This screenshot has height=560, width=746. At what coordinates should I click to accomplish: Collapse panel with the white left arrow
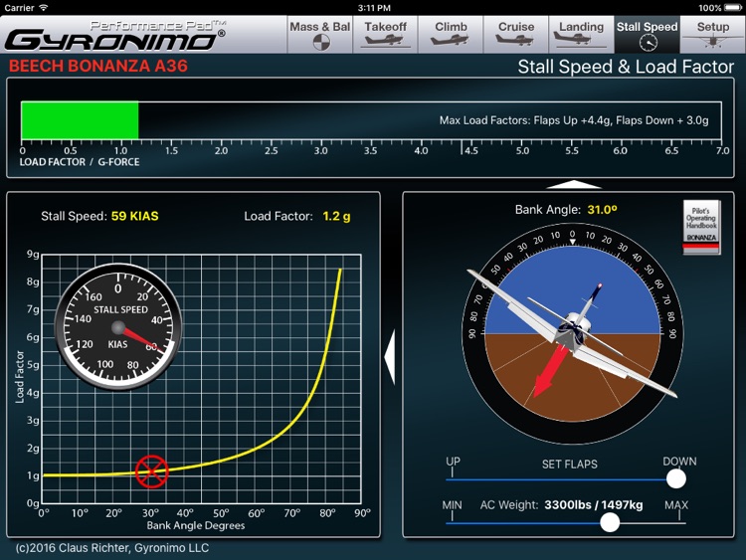click(390, 358)
